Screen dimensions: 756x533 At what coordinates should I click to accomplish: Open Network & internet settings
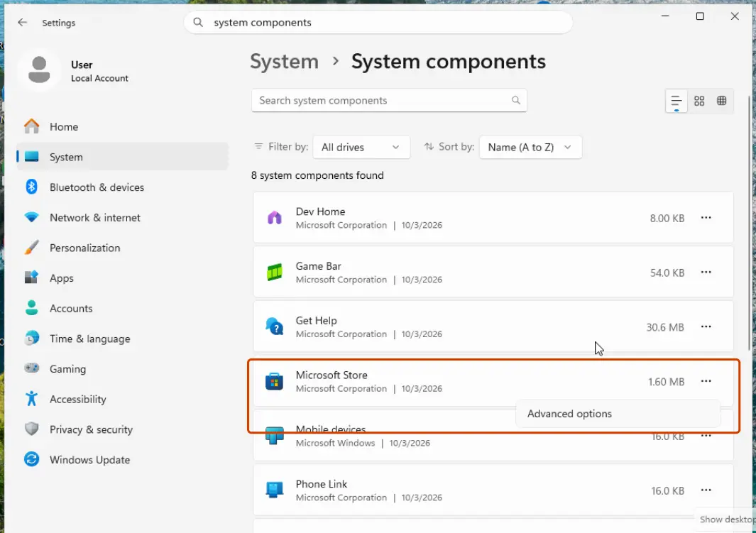coord(123,217)
